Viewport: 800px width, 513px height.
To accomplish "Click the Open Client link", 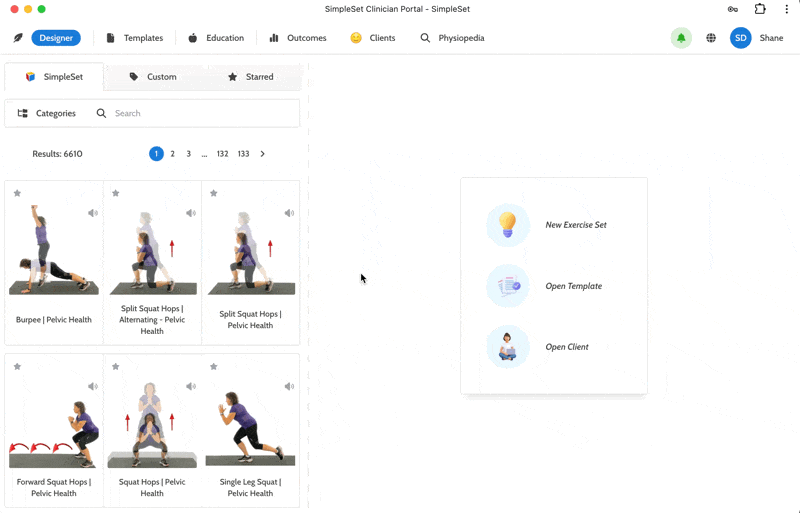I will 567,347.
